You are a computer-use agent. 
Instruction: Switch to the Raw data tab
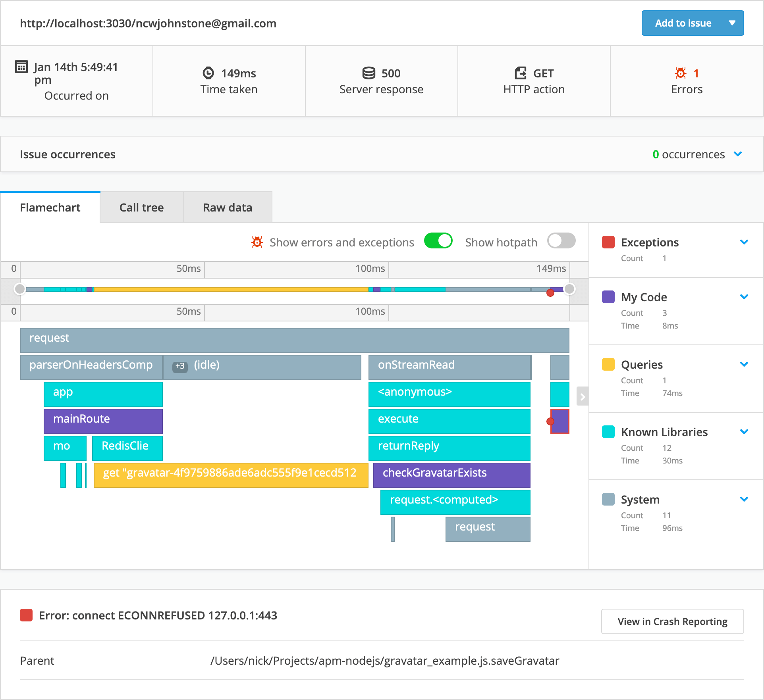[x=228, y=208]
